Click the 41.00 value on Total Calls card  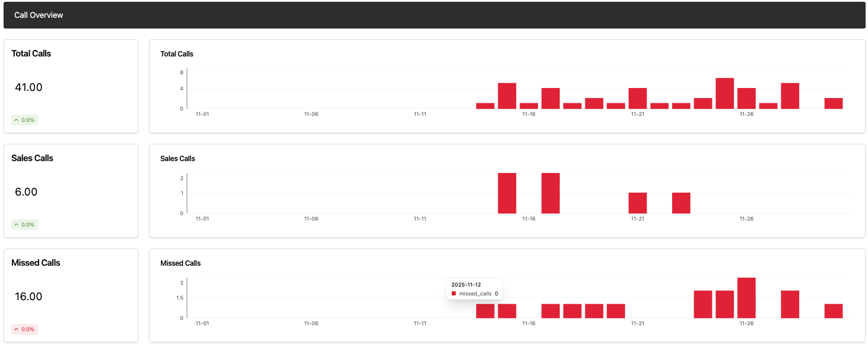[x=28, y=87]
